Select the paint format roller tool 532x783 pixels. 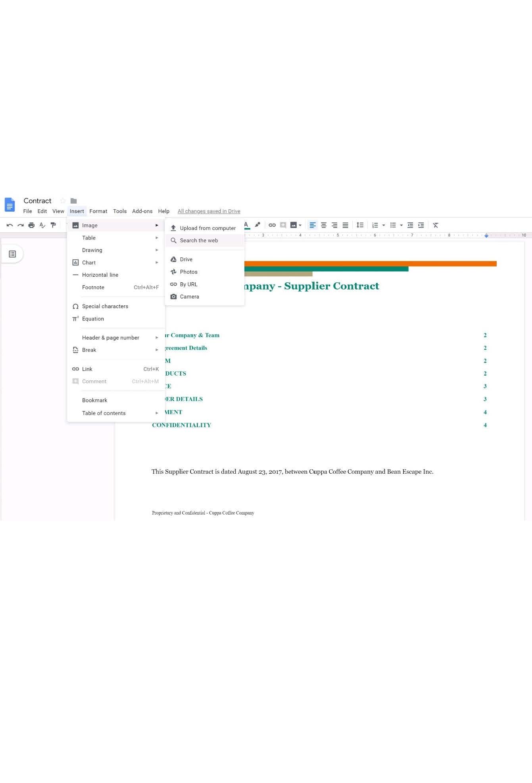point(53,225)
